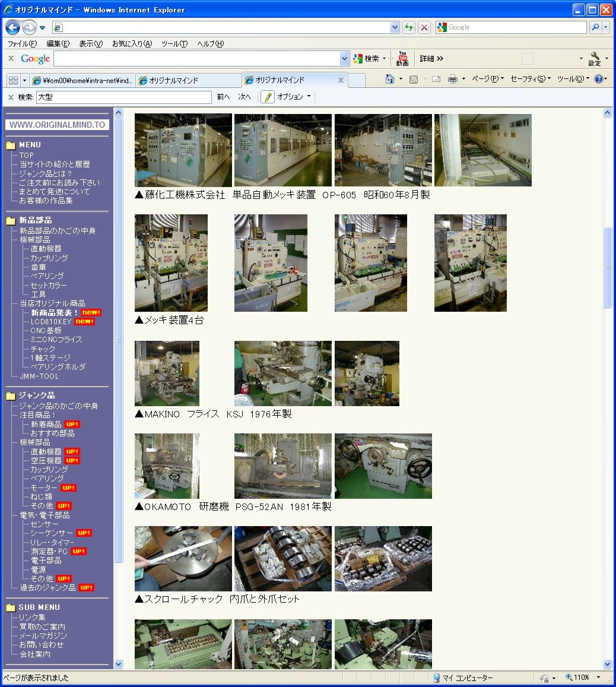The image size is (616, 687).
Task: Open the zoom level 110% dropdown
Action: (x=598, y=677)
